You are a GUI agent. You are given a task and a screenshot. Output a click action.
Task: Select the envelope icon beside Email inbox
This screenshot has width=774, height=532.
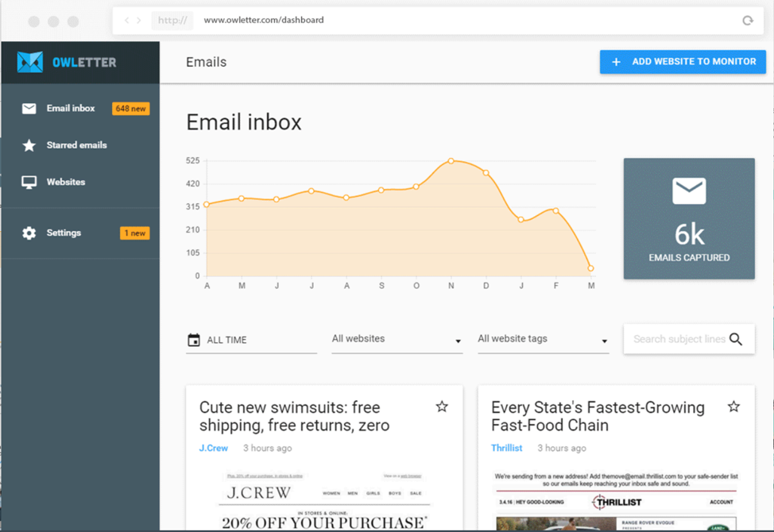click(29, 108)
